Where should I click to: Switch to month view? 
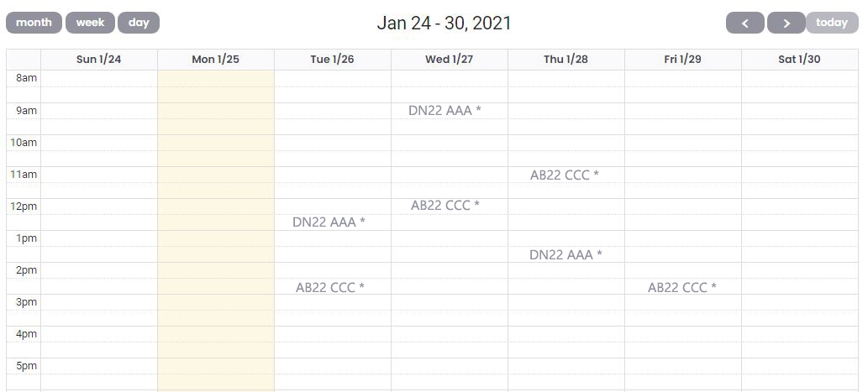click(34, 23)
